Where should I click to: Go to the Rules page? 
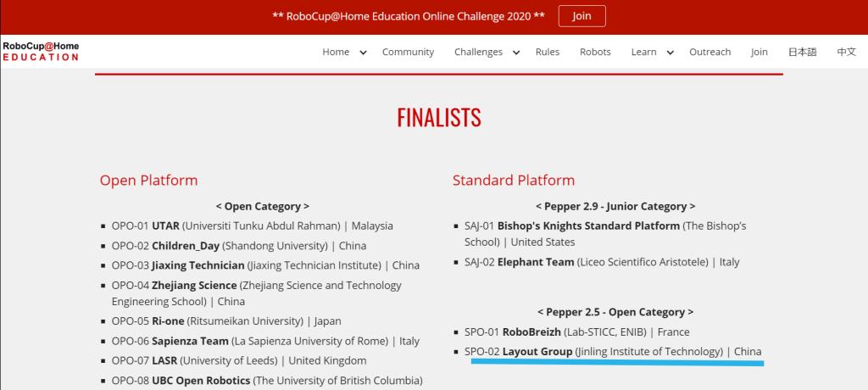(548, 52)
